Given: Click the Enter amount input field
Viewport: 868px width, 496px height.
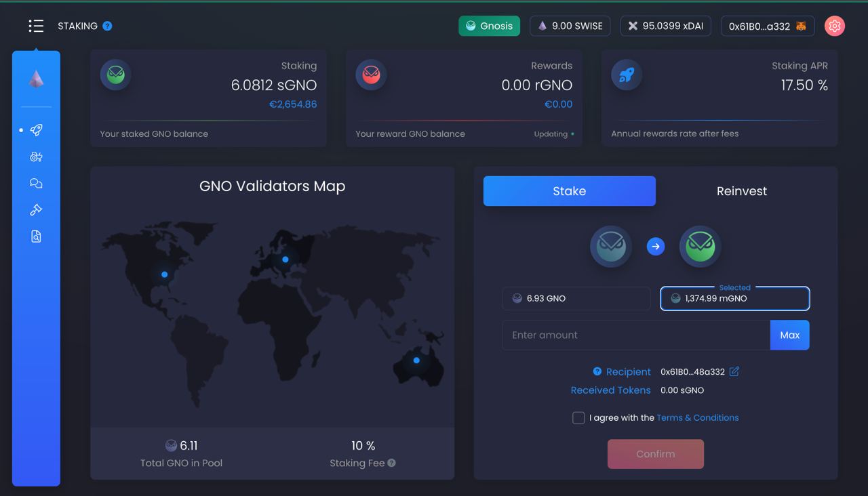Looking at the screenshot, I should 636,335.
